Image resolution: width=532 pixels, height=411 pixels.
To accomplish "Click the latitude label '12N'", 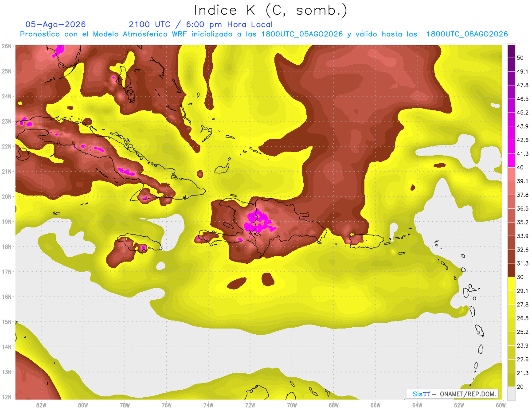I will click(7, 397).
